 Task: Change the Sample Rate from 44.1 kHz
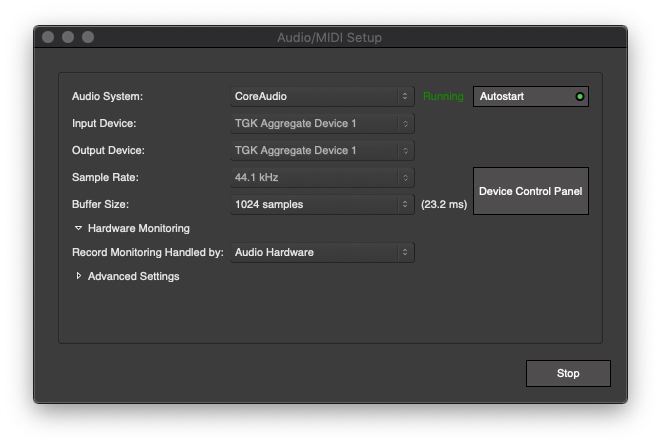[x=322, y=178]
